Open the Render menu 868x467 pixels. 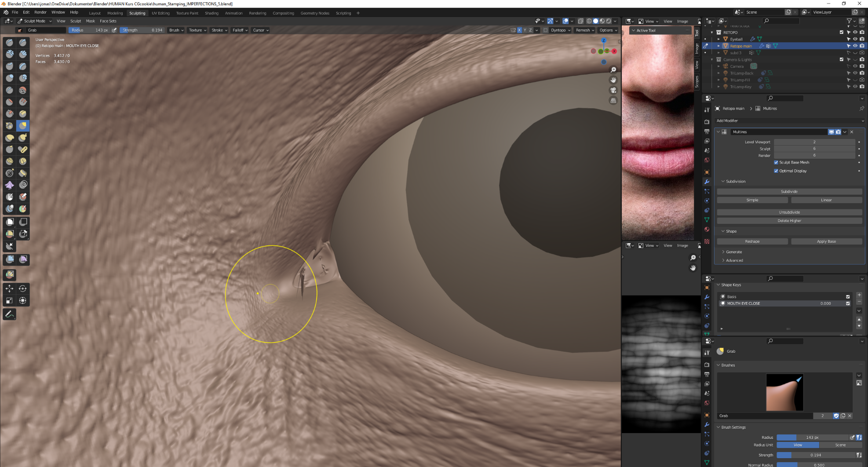(x=40, y=12)
